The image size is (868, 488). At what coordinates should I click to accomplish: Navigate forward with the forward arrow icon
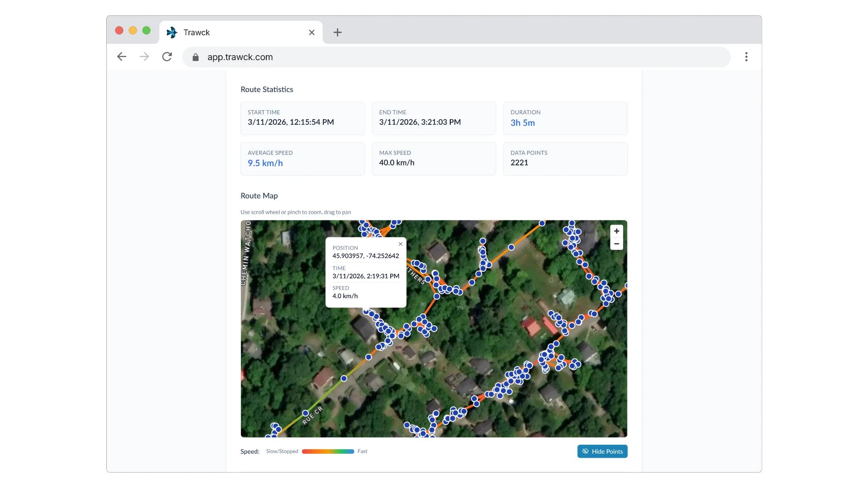pos(144,56)
